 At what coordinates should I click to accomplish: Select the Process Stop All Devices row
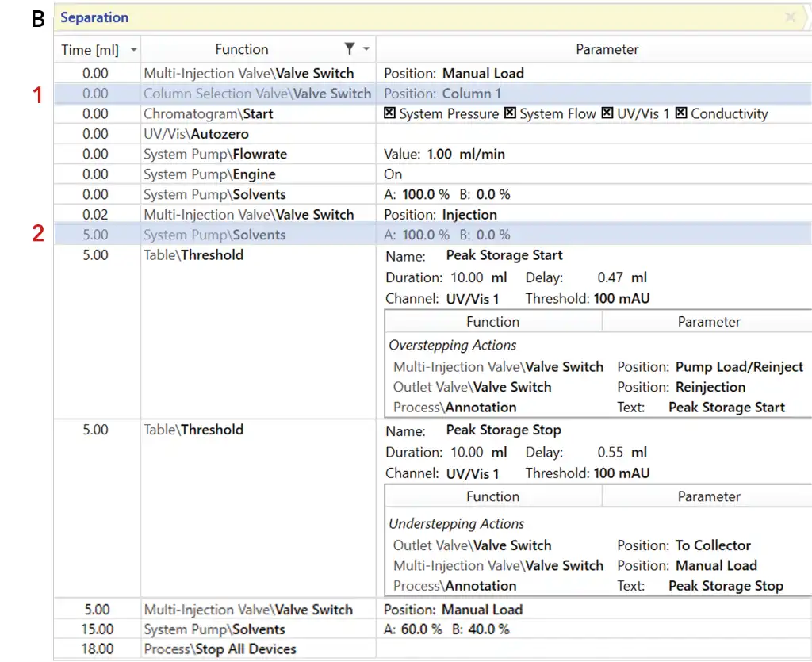pos(220,649)
